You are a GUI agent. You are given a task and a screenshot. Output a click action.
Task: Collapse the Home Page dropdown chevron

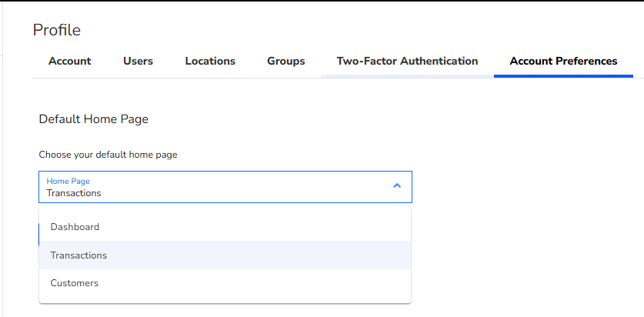coord(397,185)
